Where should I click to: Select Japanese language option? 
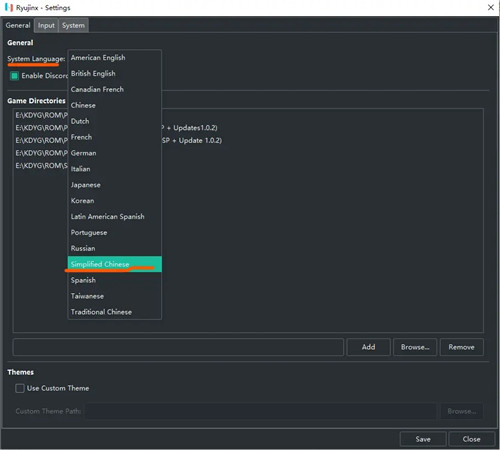(x=115, y=185)
